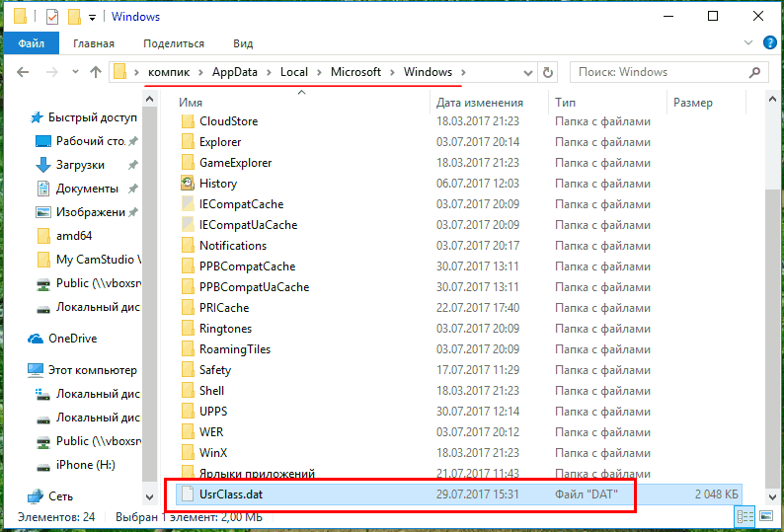
Task: Open the Customize Quick Access Toolbar dropdown
Action: point(92,18)
